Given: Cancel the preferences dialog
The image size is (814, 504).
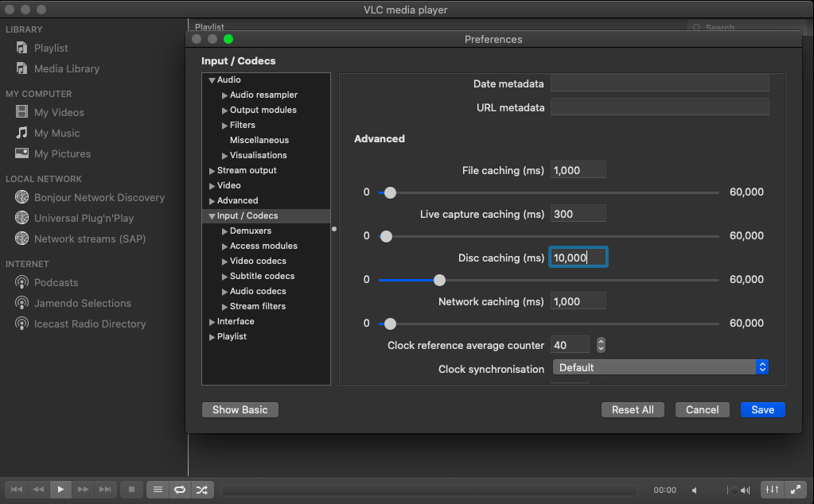Looking at the screenshot, I should click(702, 409).
